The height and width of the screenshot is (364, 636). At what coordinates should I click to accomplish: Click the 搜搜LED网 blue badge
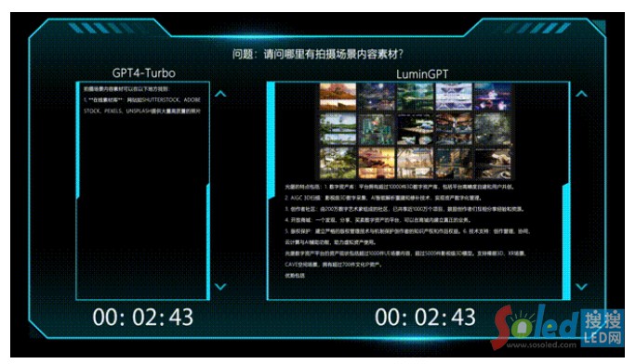click(x=603, y=328)
